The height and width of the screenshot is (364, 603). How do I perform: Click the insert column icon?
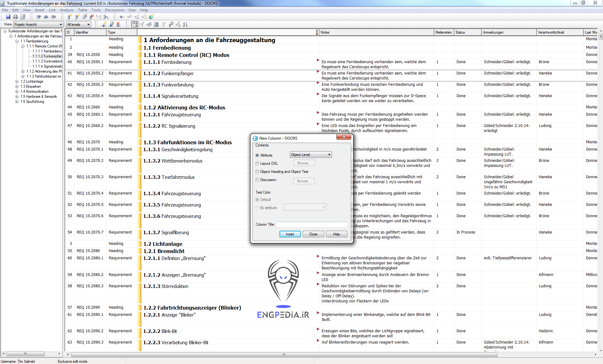tap(104, 25)
